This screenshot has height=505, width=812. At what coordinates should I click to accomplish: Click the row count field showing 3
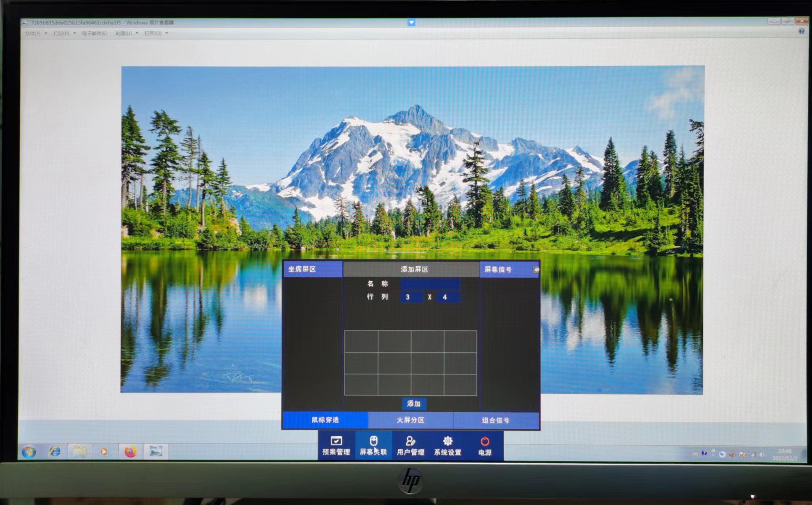[411, 297]
